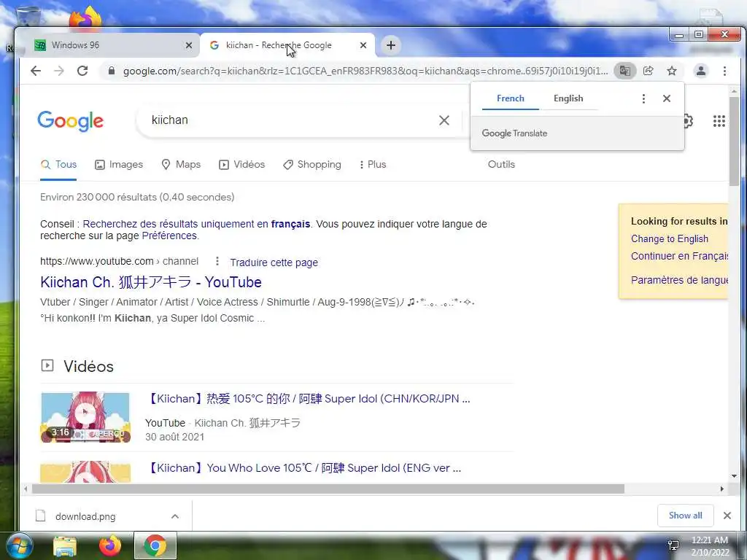
Task: Click the Google logo
Action: (x=71, y=120)
